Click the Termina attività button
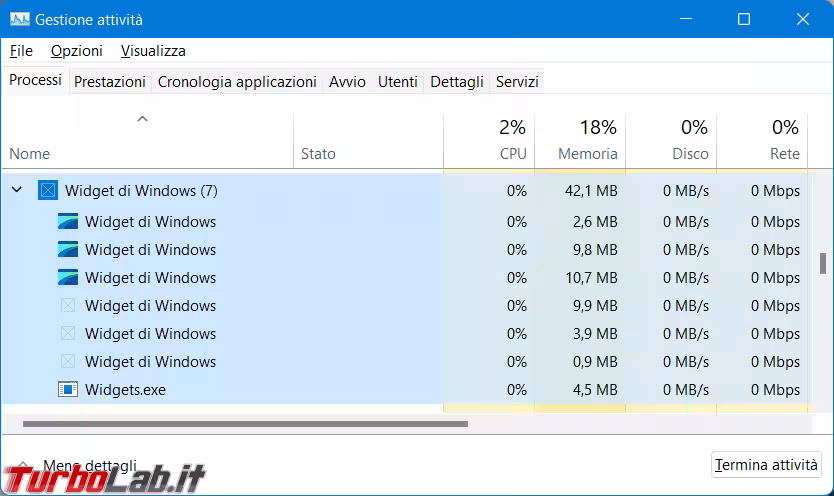Image resolution: width=834 pixels, height=496 pixels. pos(766,465)
